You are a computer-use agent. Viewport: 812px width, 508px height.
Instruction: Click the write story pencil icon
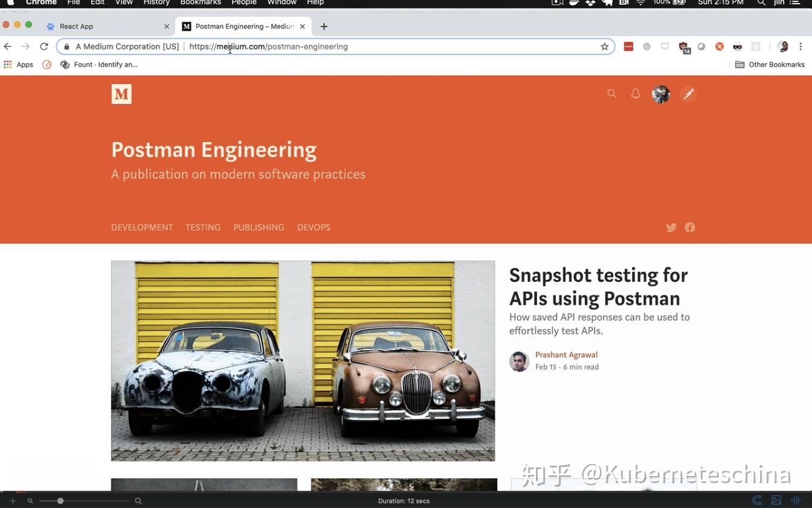coord(688,94)
